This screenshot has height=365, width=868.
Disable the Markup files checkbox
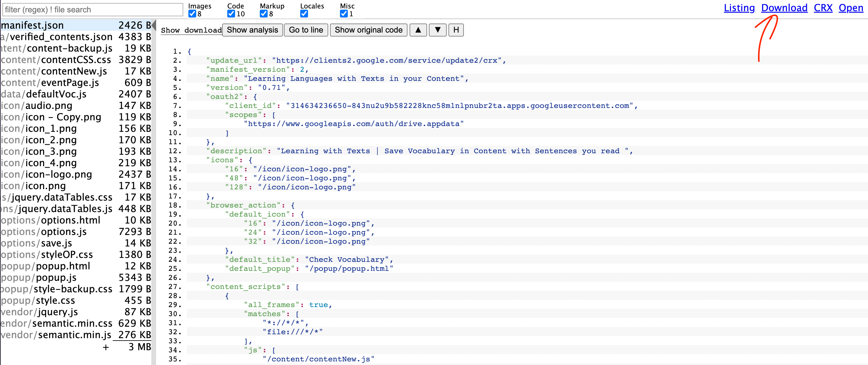click(263, 14)
